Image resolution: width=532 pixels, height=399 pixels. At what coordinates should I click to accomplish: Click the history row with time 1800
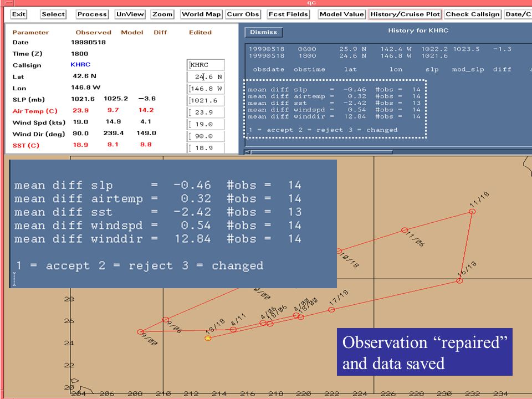tap(348, 55)
